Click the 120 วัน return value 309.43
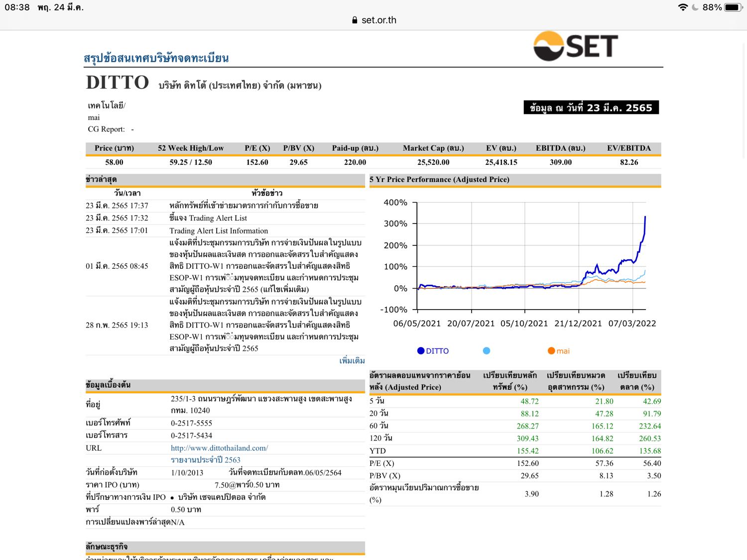 click(x=527, y=439)
